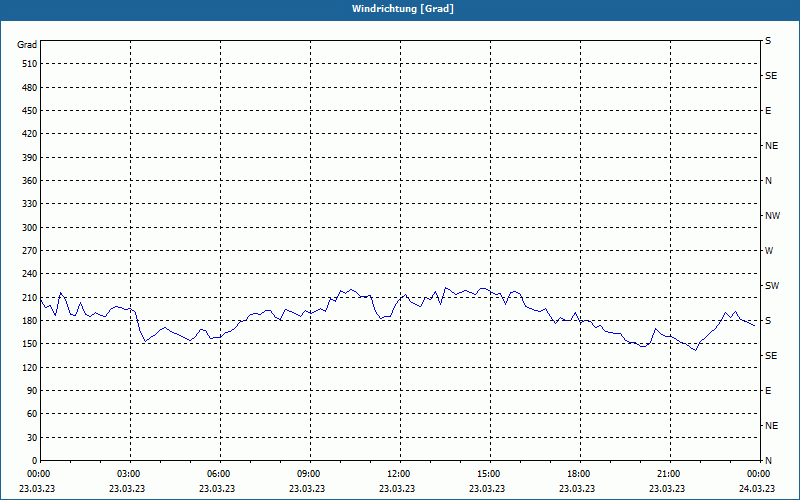The image size is (800, 500).
Task: Pick the 240 degree axis label
Action: click(x=30, y=273)
